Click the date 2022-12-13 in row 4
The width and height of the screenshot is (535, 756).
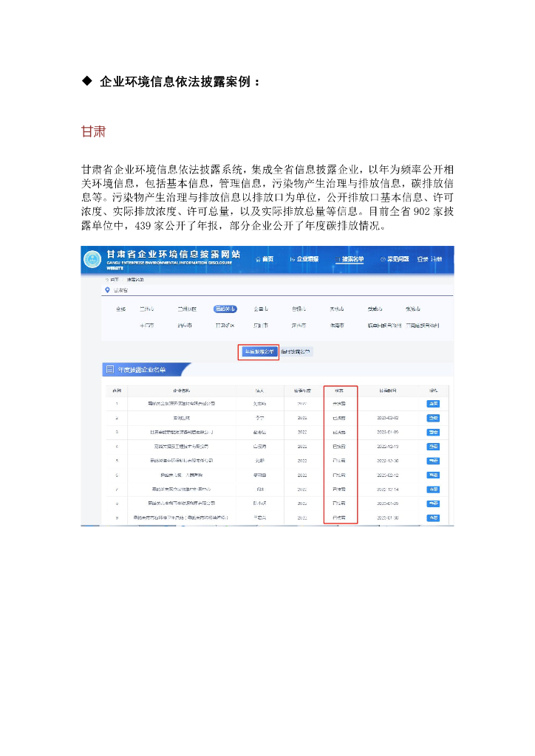click(388, 447)
